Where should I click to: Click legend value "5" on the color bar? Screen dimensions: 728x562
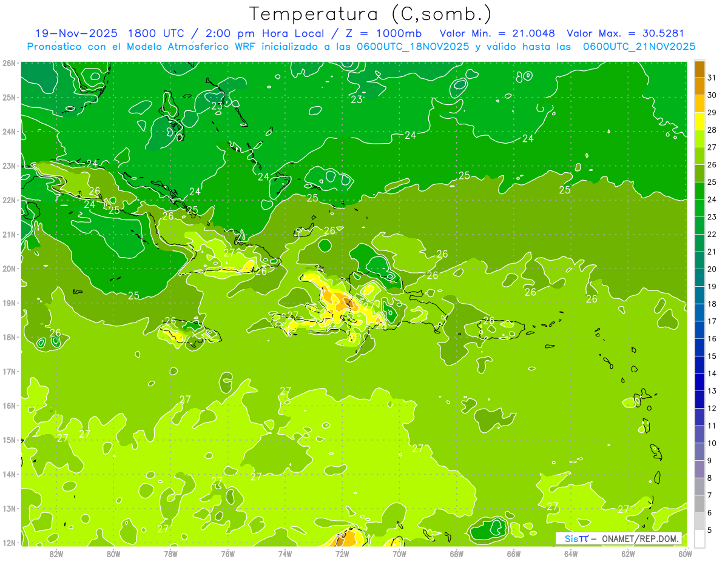pyautogui.click(x=710, y=530)
